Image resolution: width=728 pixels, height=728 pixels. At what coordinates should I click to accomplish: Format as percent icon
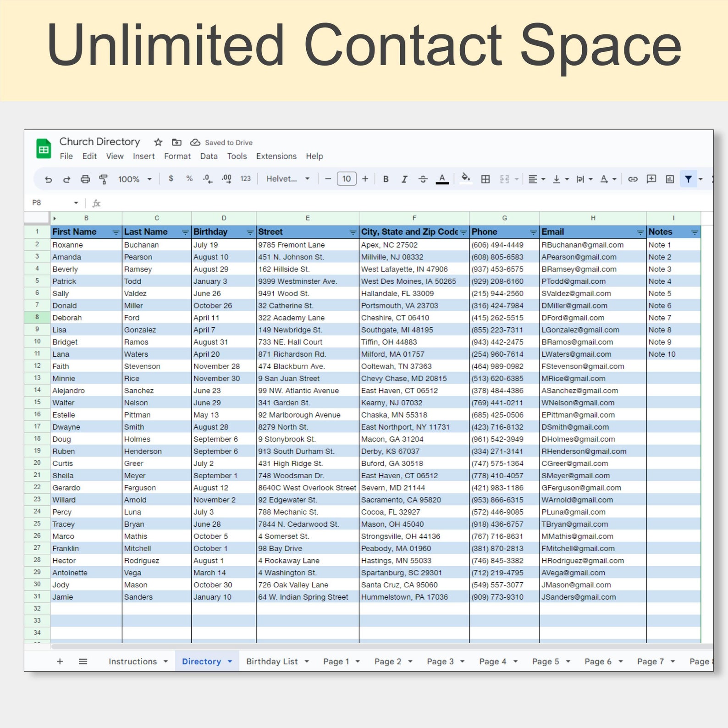(x=189, y=178)
